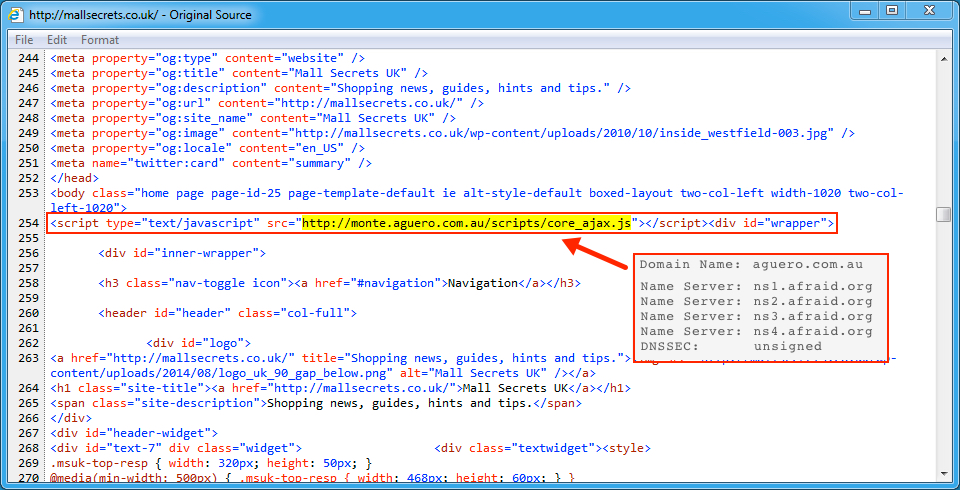
Task: Click the span site-description line
Action: pyautogui.click(x=316, y=403)
